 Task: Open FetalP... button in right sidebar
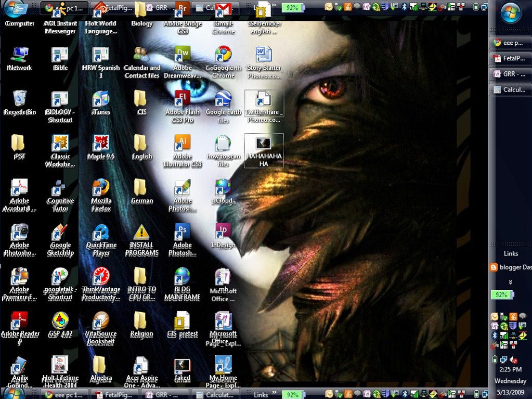pos(510,58)
